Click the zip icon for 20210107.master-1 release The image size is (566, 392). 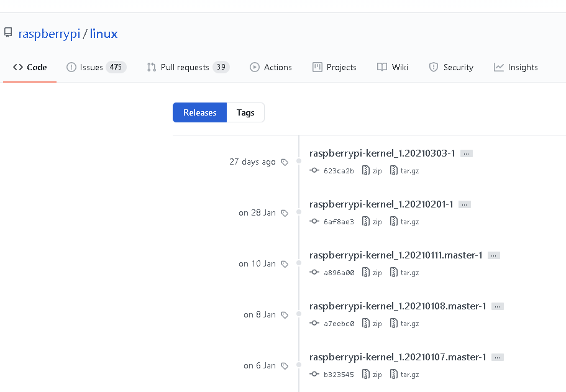(366, 374)
